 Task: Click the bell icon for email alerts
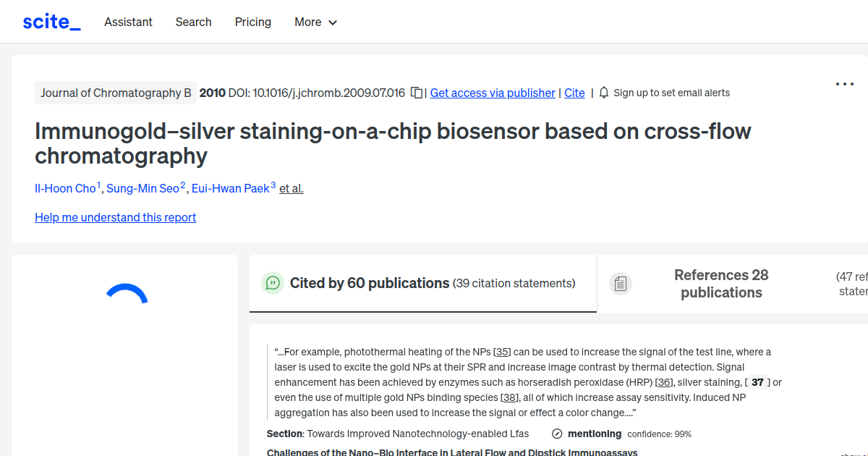tap(603, 93)
